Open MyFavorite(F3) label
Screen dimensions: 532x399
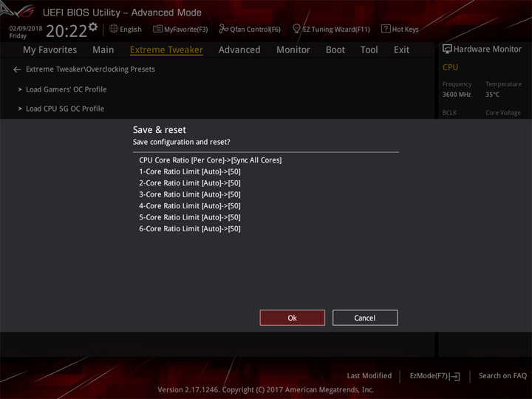(x=186, y=29)
